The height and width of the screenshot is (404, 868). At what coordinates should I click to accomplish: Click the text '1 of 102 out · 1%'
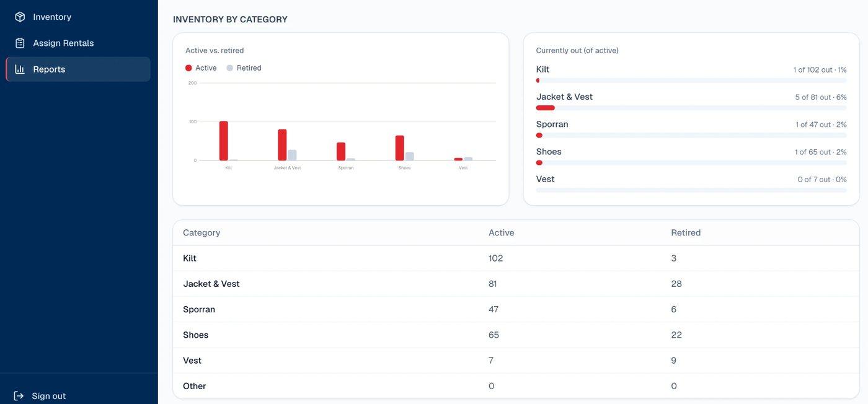point(820,70)
